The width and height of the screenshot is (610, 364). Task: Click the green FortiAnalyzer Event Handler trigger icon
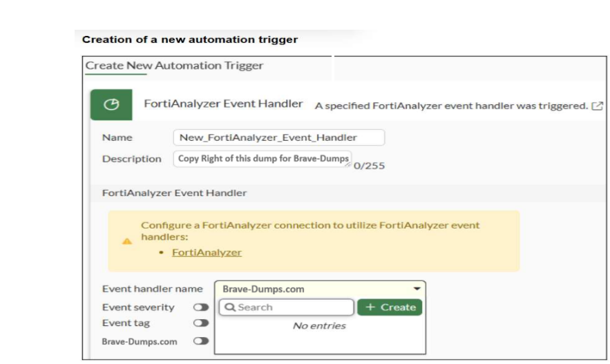111,105
